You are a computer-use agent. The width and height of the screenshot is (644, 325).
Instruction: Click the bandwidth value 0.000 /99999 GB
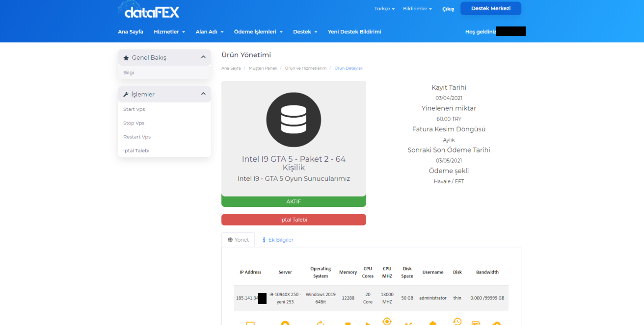click(x=487, y=298)
